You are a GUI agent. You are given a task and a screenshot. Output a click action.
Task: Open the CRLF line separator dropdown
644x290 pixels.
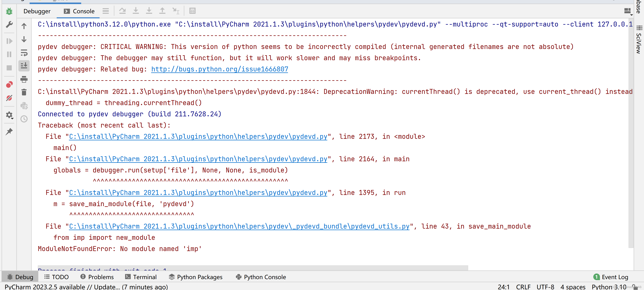click(x=523, y=287)
